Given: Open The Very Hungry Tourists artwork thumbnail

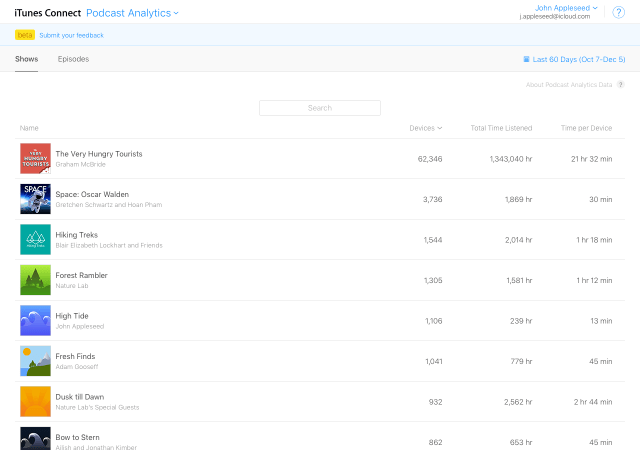Looking at the screenshot, I should click(35, 158).
